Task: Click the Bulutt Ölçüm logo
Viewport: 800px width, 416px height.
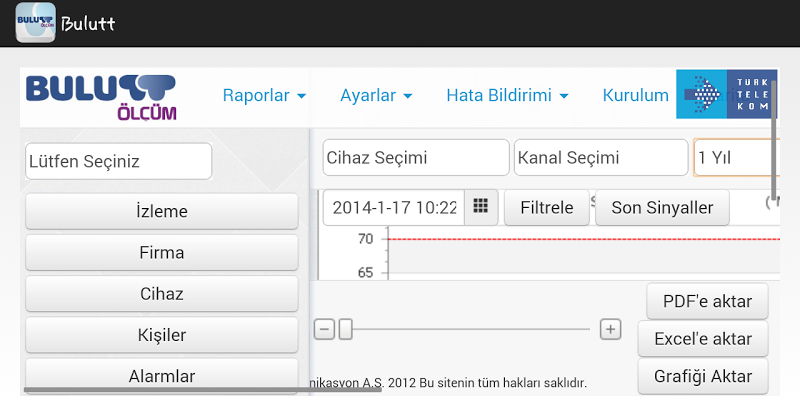Action: click(101, 97)
